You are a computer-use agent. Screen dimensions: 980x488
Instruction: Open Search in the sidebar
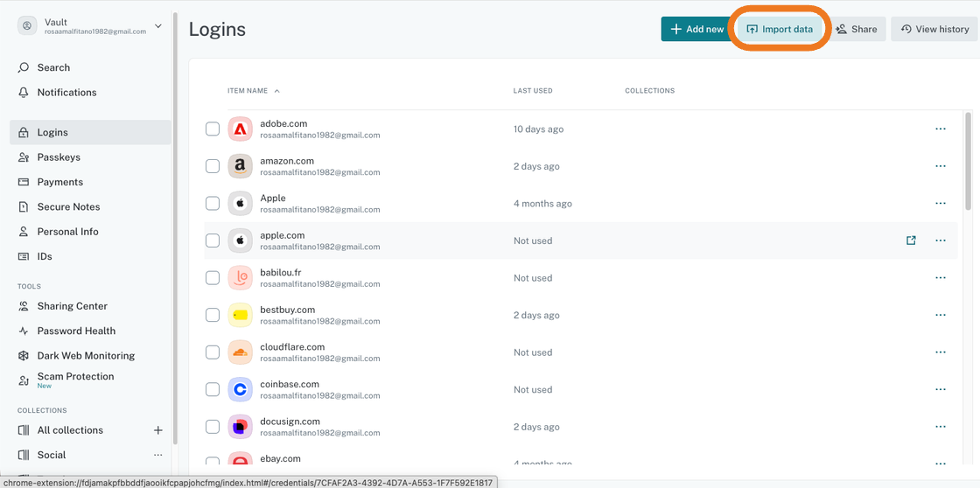pyautogui.click(x=91, y=67)
